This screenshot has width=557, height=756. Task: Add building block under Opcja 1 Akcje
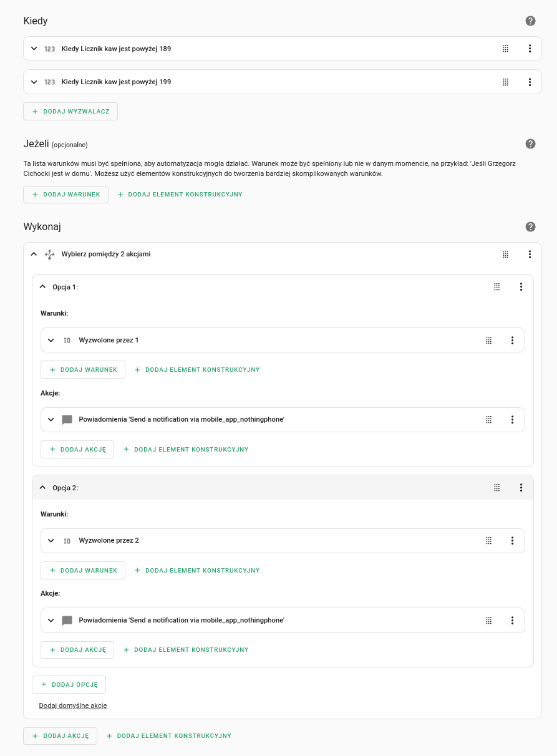[x=186, y=450]
